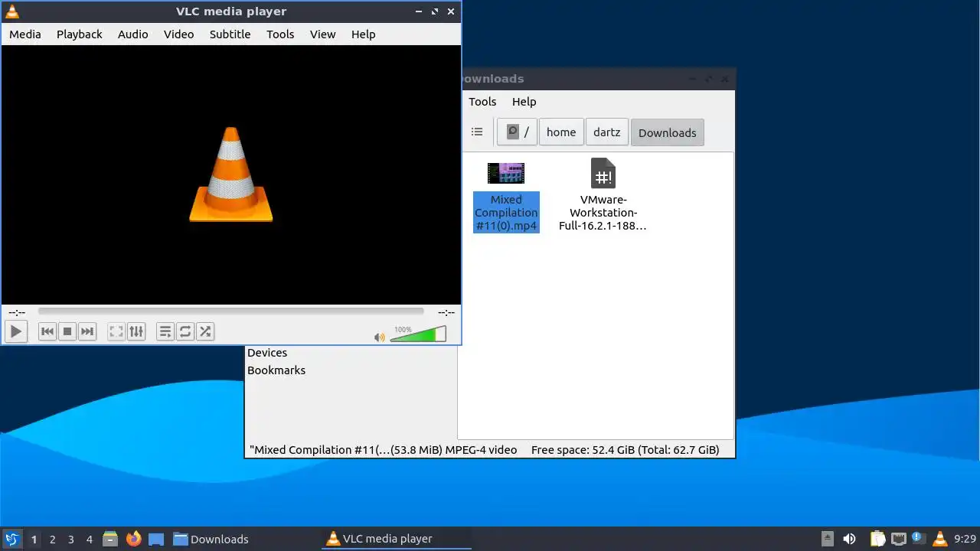The image size is (980, 551).
Task: Close the VLC media player window
Action: coord(451,11)
